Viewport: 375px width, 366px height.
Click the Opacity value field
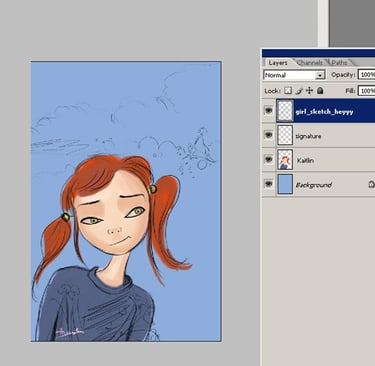pyautogui.click(x=366, y=75)
